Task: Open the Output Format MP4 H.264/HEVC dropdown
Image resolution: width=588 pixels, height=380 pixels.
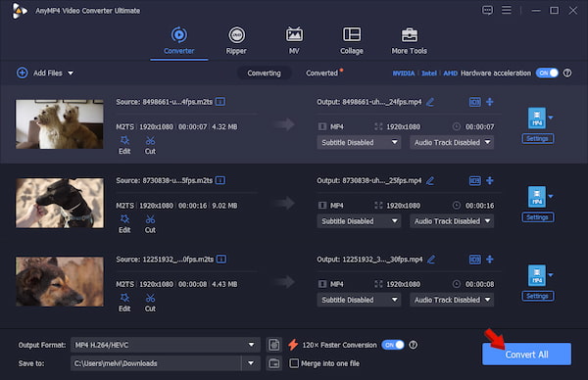Action: 165,345
